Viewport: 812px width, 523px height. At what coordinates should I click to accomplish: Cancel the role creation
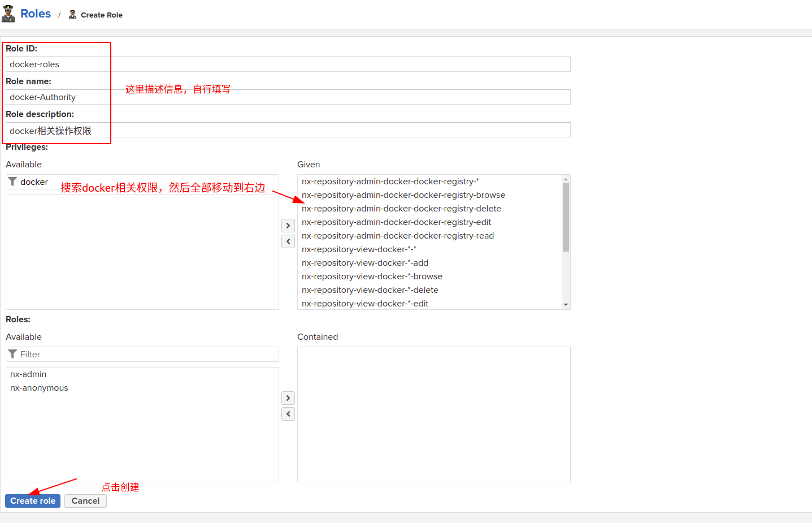point(85,501)
